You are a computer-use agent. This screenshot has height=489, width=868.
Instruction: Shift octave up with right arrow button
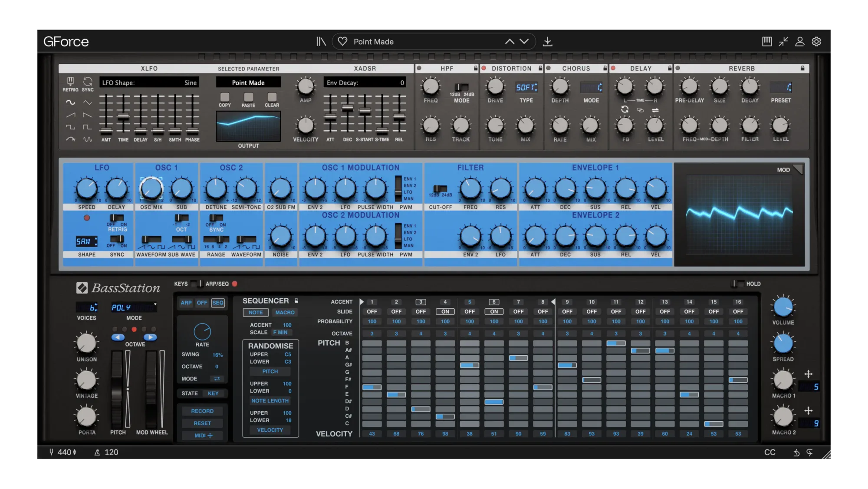point(150,337)
